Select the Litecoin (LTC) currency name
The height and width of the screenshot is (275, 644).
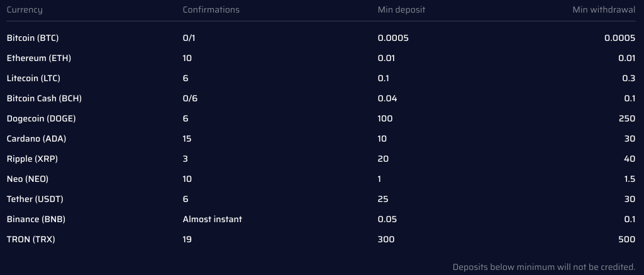pyautogui.click(x=33, y=79)
